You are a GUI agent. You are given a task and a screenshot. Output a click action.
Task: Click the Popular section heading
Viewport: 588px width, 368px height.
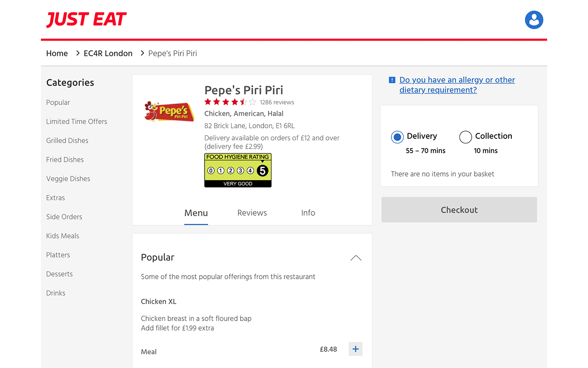click(x=158, y=258)
